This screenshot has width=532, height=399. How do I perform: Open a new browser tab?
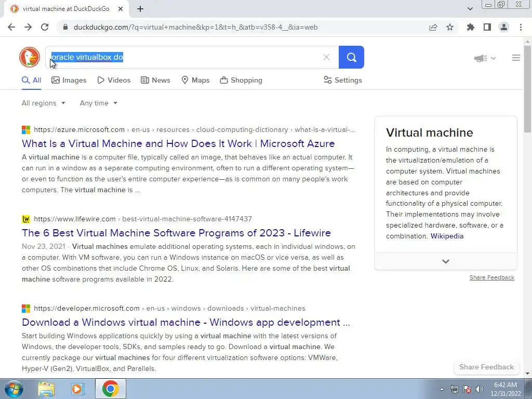[140, 9]
